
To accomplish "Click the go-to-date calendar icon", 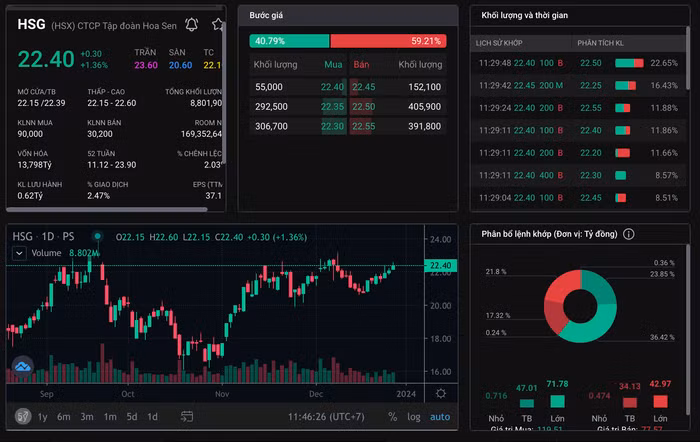I will coord(186,416).
